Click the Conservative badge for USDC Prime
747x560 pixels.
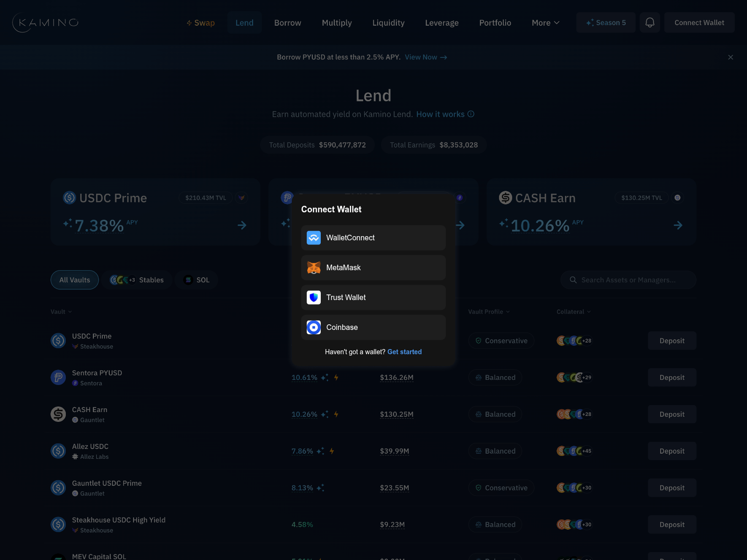click(x=501, y=341)
